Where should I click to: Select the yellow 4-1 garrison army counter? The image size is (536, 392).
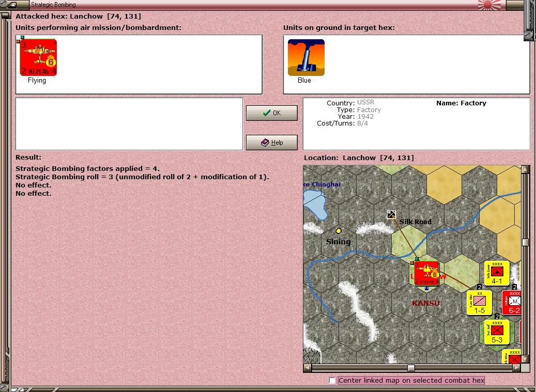click(x=497, y=273)
